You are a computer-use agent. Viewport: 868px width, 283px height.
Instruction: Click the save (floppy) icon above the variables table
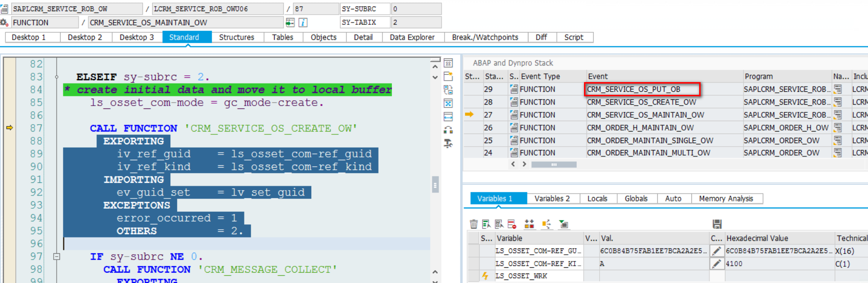pos(717,224)
